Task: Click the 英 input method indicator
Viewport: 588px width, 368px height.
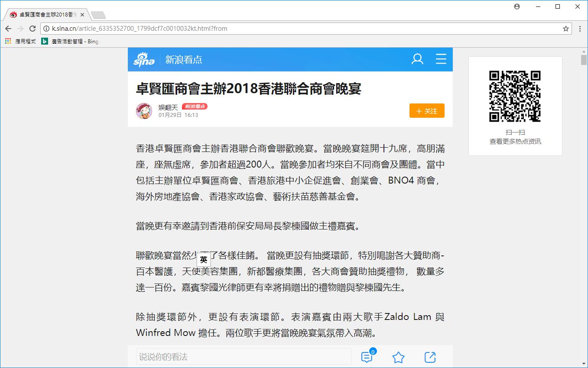Action: (204, 260)
